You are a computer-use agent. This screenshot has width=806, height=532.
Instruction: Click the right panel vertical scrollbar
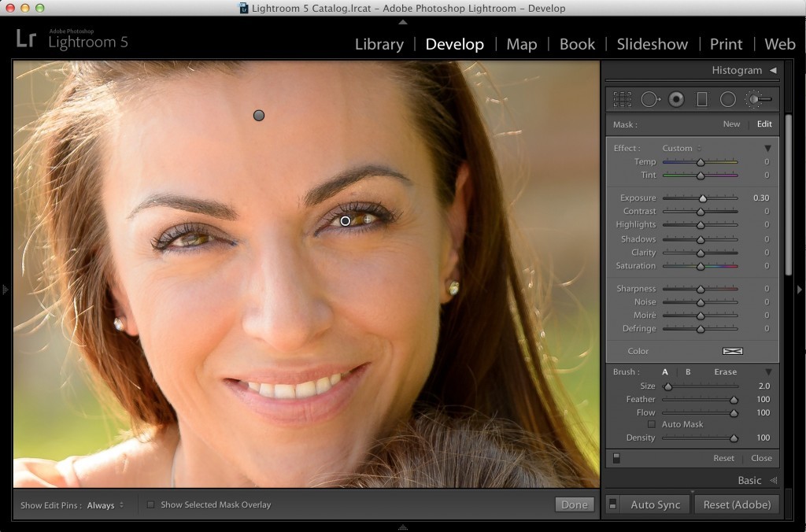(x=789, y=195)
